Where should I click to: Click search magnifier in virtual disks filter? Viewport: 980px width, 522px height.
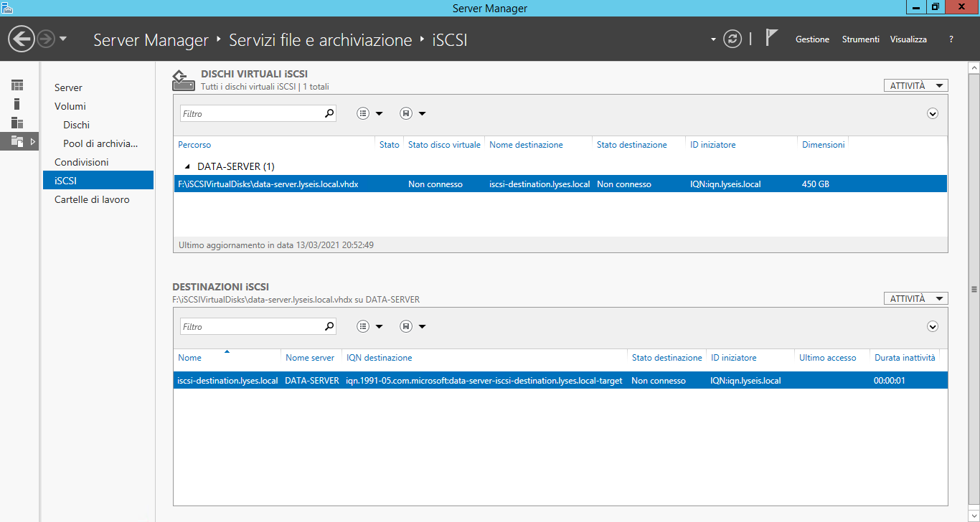(x=329, y=113)
